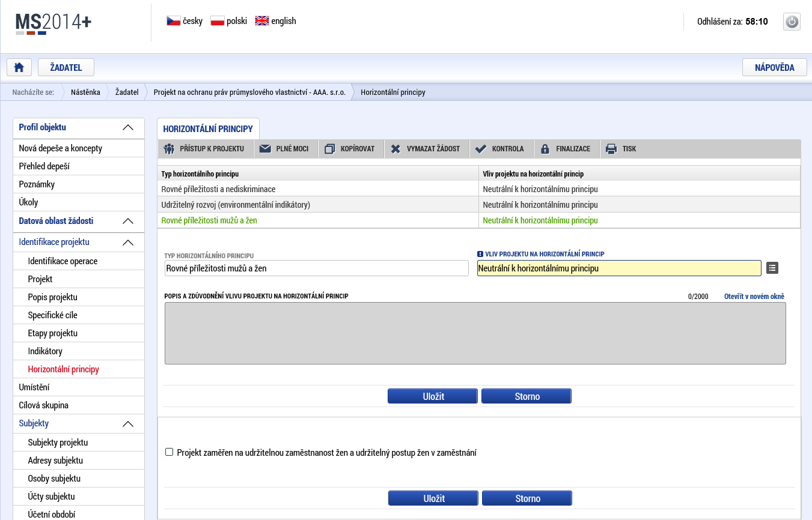Go to Nástěnka breadcrumb
The height and width of the screenshot is (520, 812).
tap(85, 92)
